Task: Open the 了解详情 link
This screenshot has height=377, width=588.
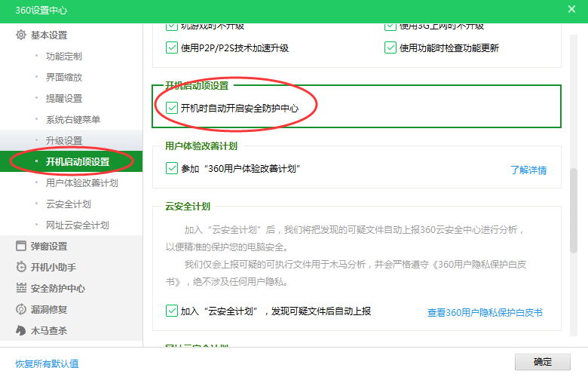Action: (x=528, y=170)
